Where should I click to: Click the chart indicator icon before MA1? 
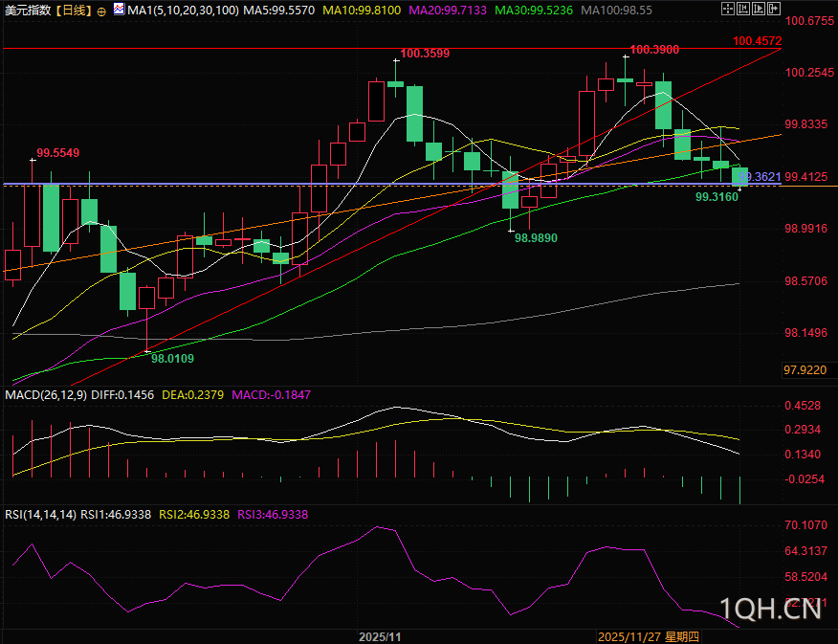[117, 11]
